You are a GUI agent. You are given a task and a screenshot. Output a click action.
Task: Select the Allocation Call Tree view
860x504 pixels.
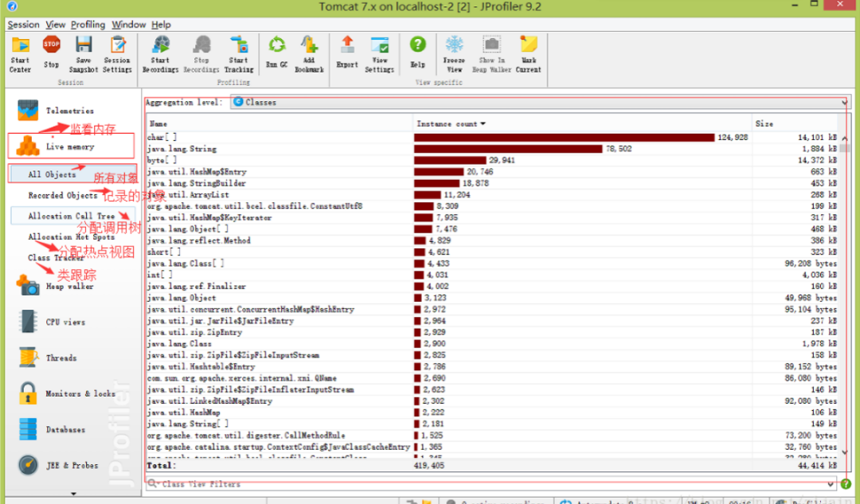tap(72, 216)
